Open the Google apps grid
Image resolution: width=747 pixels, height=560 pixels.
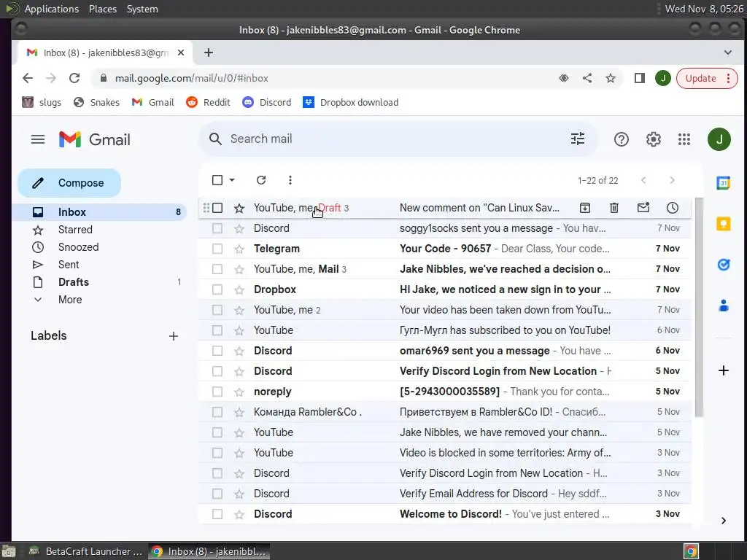[x=684, y=139]
